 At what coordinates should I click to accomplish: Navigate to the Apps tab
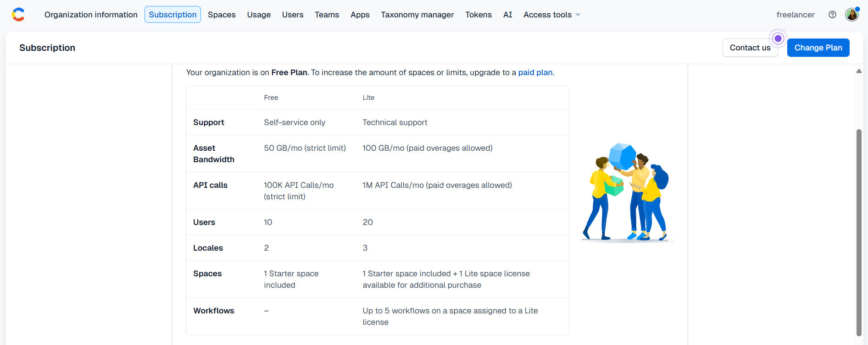(360, 15)
